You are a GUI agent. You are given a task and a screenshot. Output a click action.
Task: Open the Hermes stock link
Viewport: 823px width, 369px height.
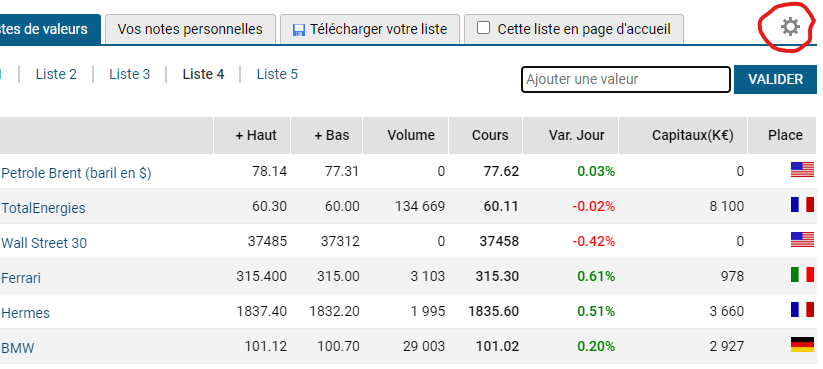click(26, 313)
